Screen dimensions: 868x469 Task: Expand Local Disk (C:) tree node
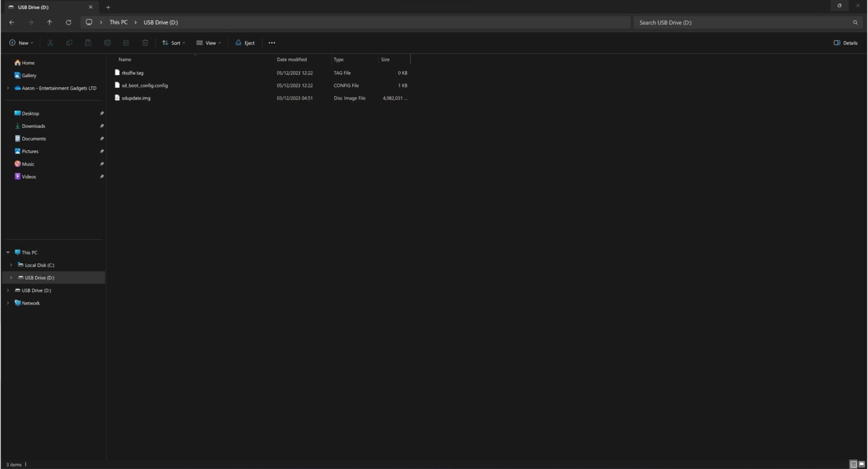pyautogui.click(x=11, y=265)
